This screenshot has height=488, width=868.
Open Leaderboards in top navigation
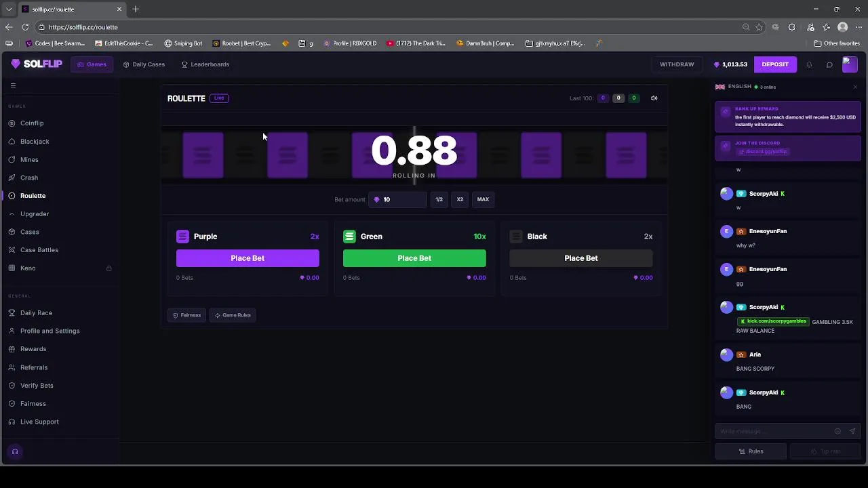(205, 64)
